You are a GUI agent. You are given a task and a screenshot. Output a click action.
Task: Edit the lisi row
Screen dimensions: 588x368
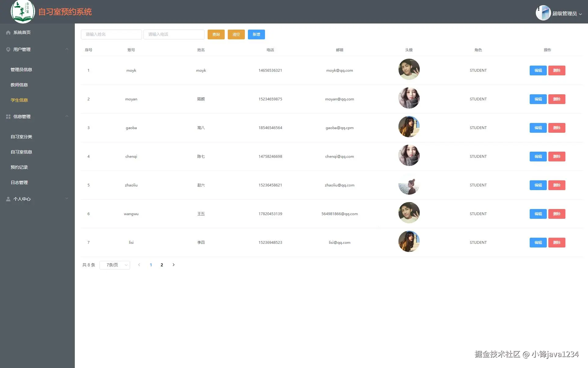click(x=538, y=243)
